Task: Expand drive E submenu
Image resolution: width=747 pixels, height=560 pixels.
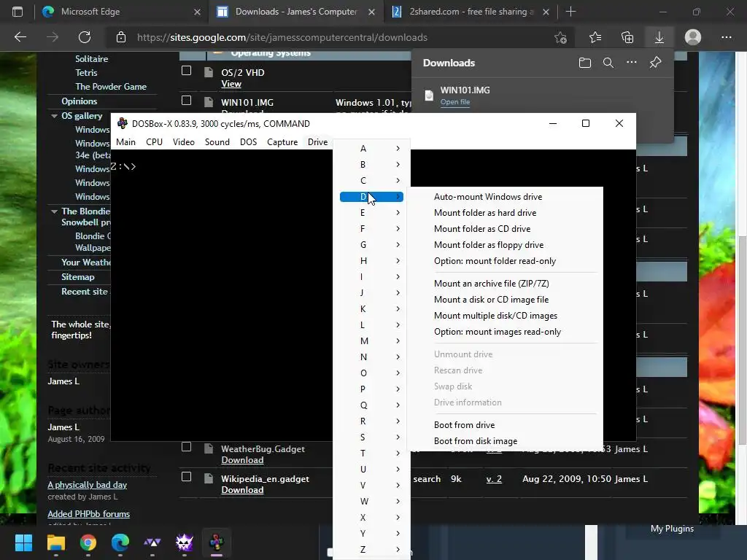Action: 371,213
